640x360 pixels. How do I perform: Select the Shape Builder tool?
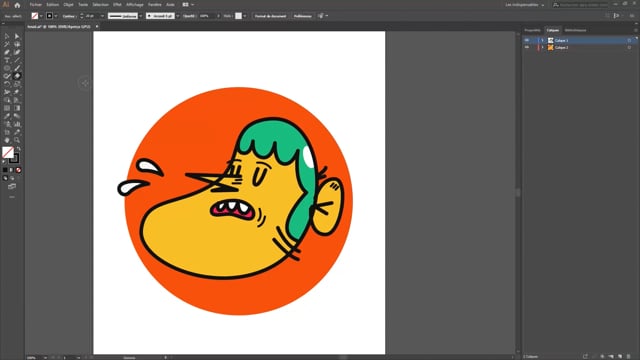point(7,100)
